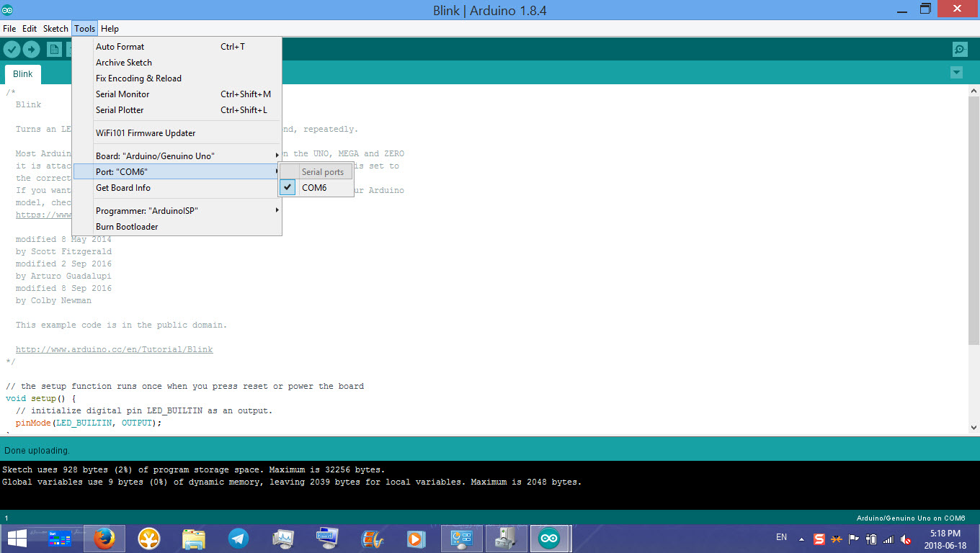Open Serial Monitor from Tools menu
Image resolution: width=980 pixels, height=553 pixels.
tap(177, 94)
